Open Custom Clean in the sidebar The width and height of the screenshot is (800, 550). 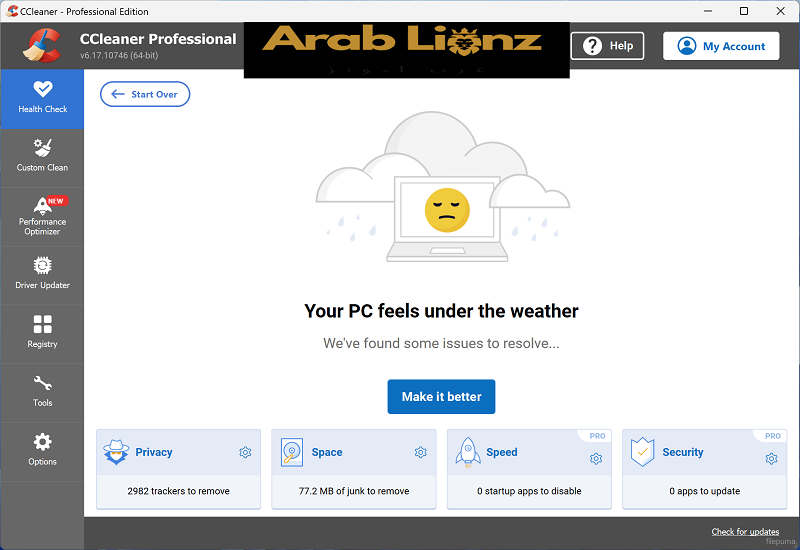coord(42,158)
